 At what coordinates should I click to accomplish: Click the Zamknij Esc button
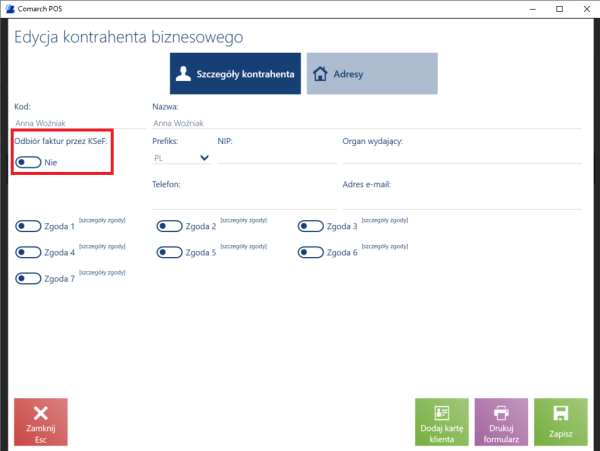(x=41, y=422)
